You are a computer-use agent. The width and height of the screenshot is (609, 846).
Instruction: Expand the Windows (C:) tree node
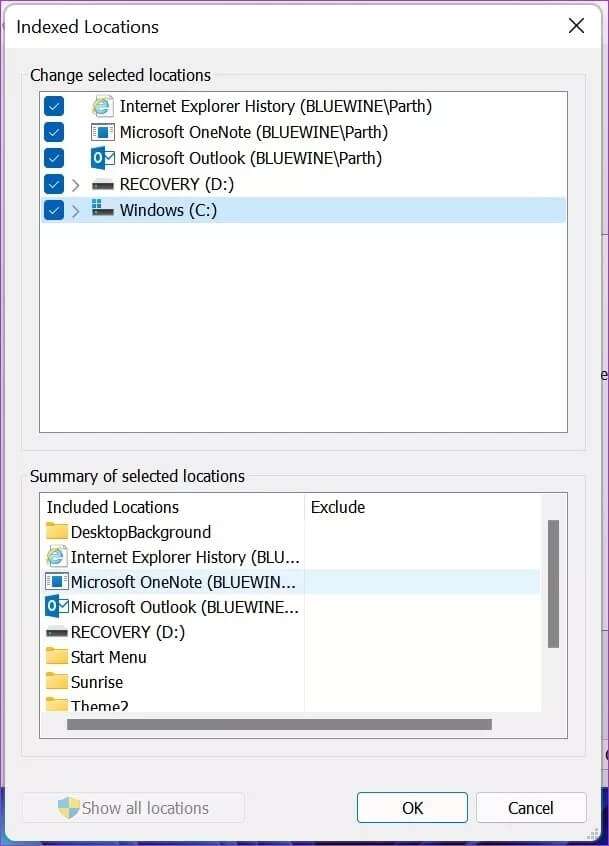pyautogui.click(x=76, y=211)
